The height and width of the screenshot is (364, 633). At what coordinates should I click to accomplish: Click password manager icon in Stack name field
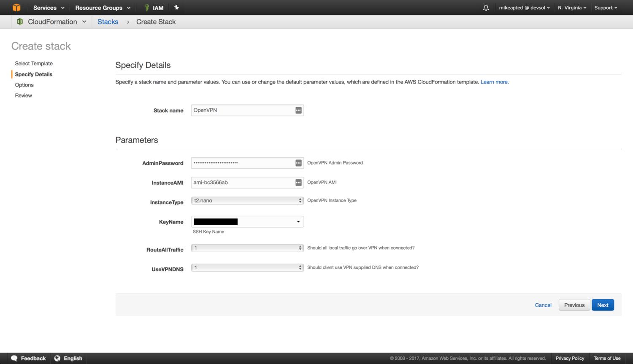[x=298, y=111]
